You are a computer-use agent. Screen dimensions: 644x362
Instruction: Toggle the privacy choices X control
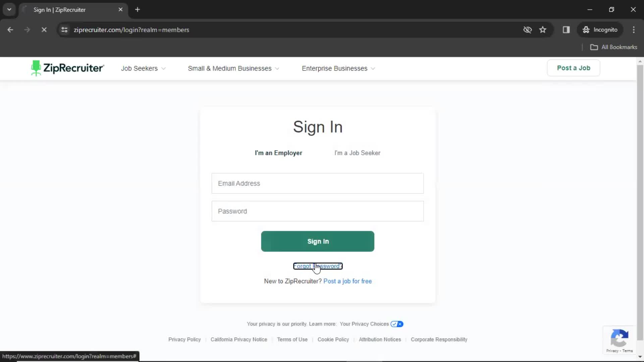(x=400, y=324)
